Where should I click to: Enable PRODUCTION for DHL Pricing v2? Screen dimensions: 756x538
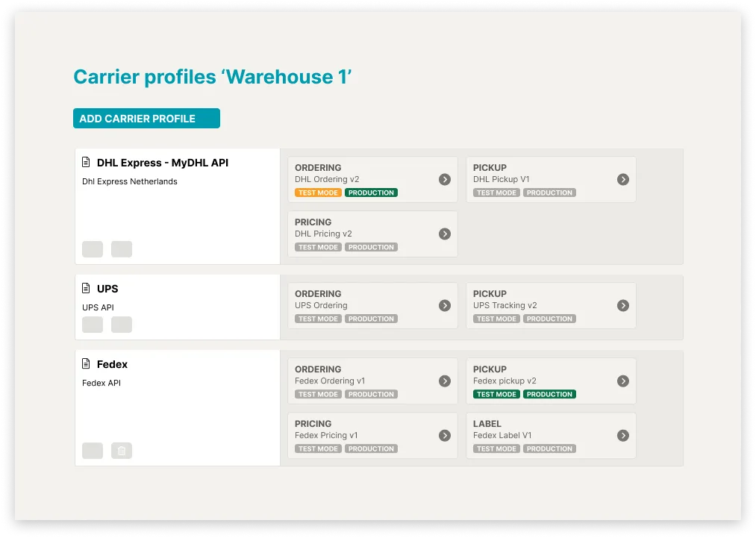tap(371, 247)
